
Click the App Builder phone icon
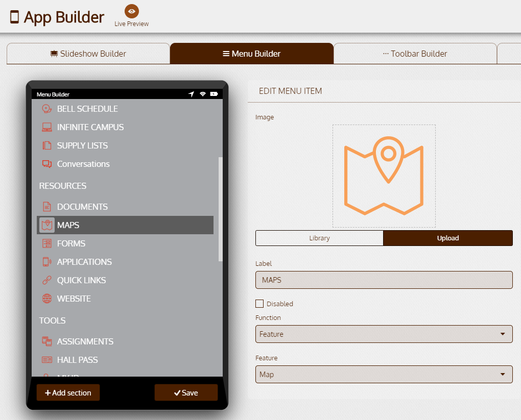[x=14, y=17]
